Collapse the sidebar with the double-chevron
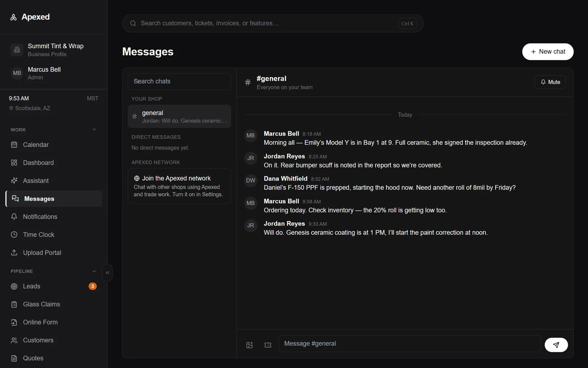 click(x=107, y=273)
